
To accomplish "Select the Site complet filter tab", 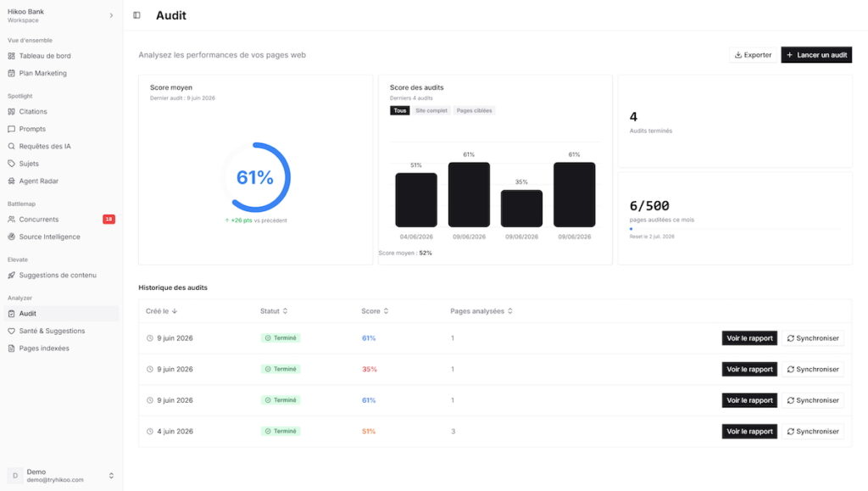I will click(x=431, y=111).
